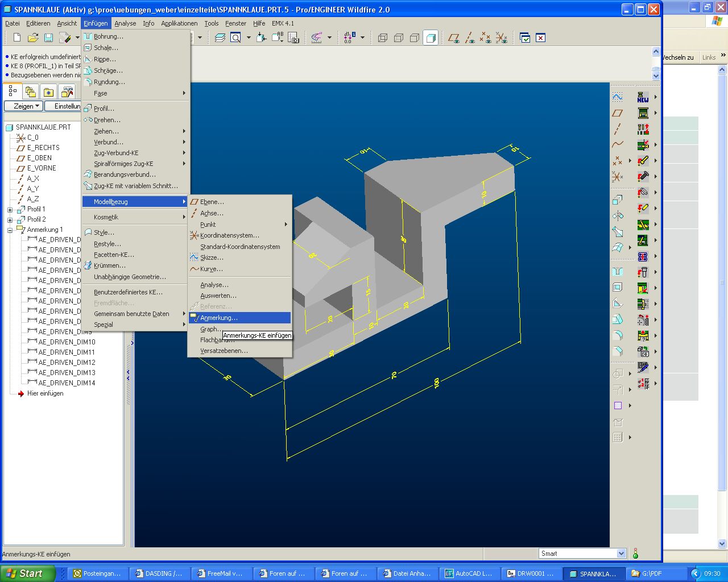The image size is (728, 582).
Task: Click the wireframe display icon
Action: (383, 38)
